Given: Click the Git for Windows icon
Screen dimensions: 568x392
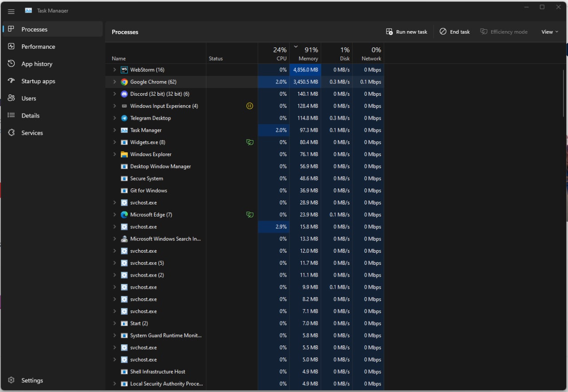Looking at the screenshot, I should (124, 191).
